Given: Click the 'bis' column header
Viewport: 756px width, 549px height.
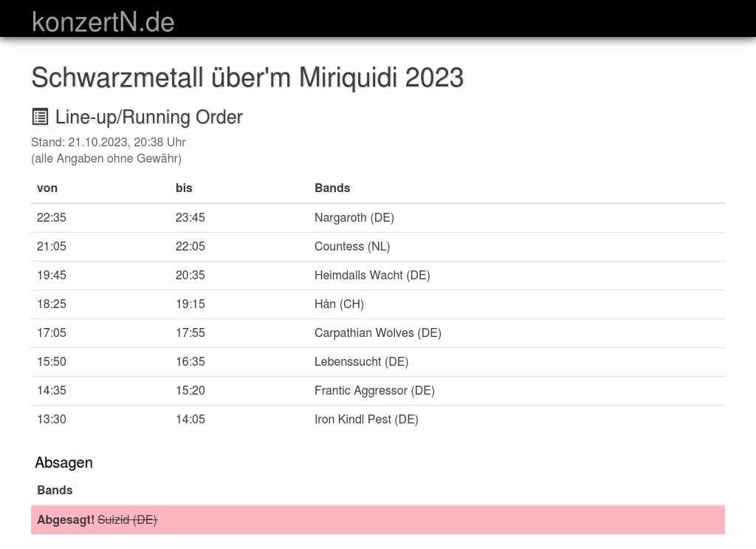Looking at the screenshot, I should click(184, 188).
